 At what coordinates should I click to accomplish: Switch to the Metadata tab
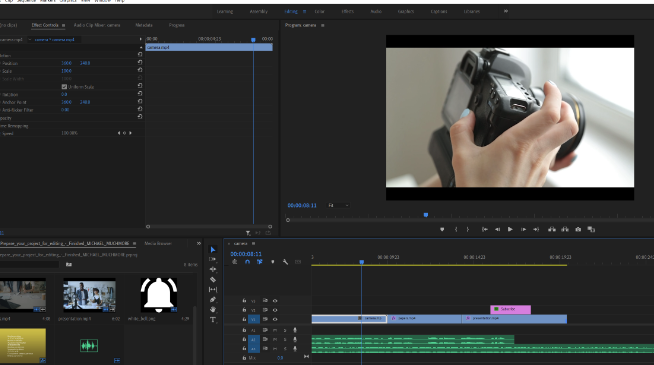(x=144, y=25)
